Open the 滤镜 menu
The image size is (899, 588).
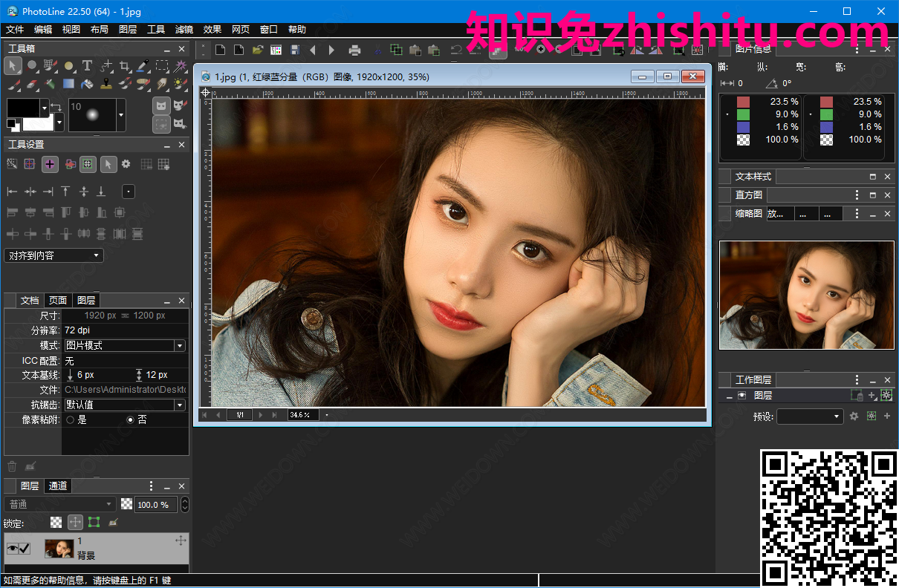[184, 30]
